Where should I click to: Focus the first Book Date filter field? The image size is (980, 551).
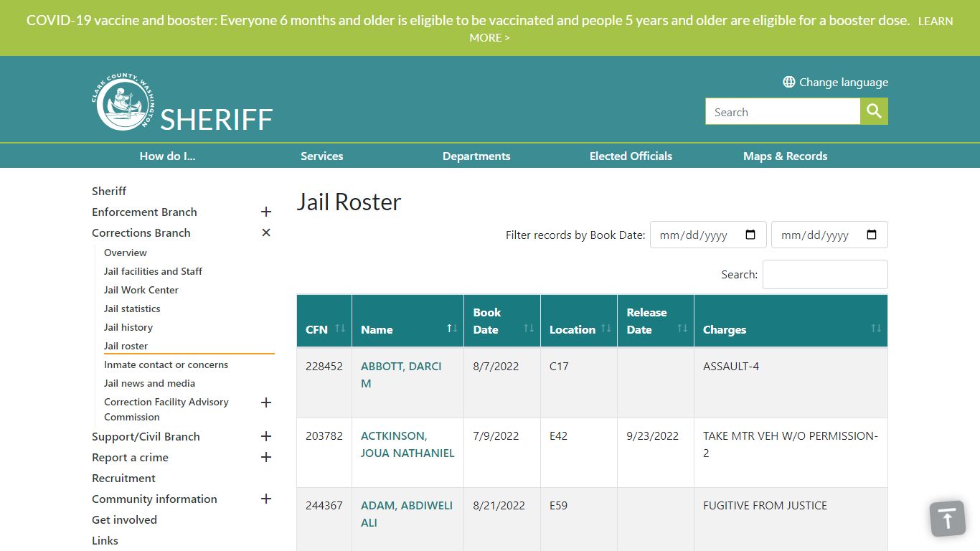point(708,235)
